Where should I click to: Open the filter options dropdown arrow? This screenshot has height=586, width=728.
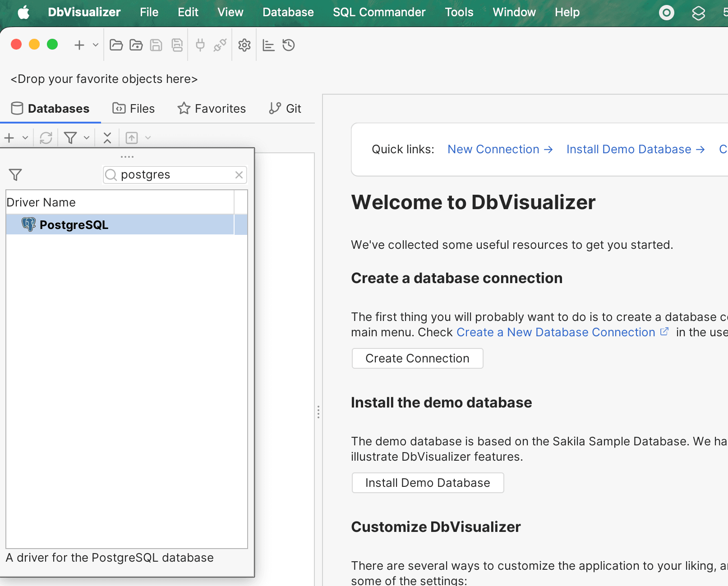click(87, 137)
